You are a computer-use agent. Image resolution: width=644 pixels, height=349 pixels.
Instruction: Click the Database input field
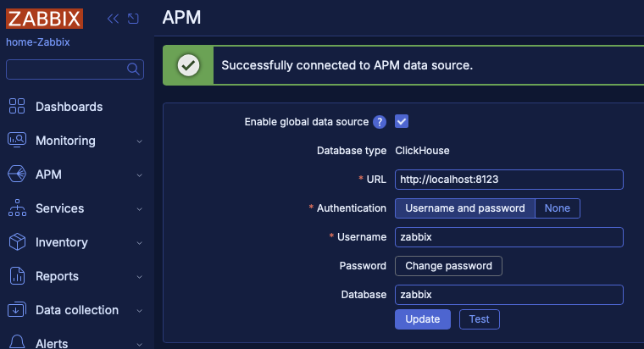click(x=509, y=295)
